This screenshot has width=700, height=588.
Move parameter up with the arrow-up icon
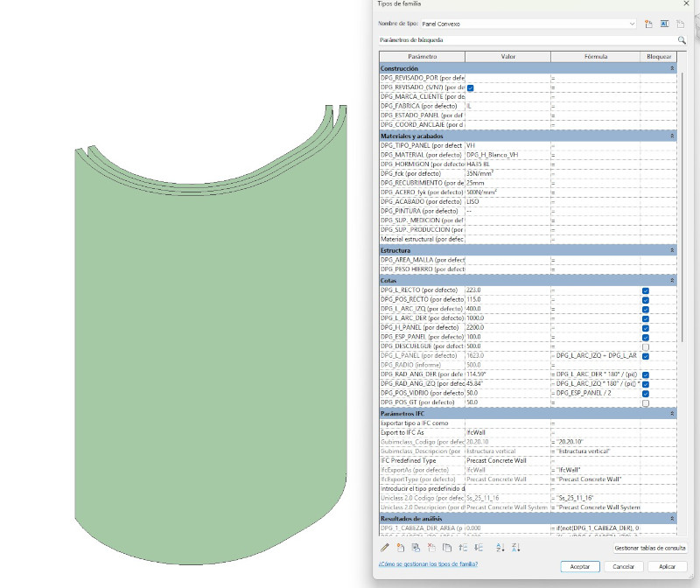(x=463, y=548)
